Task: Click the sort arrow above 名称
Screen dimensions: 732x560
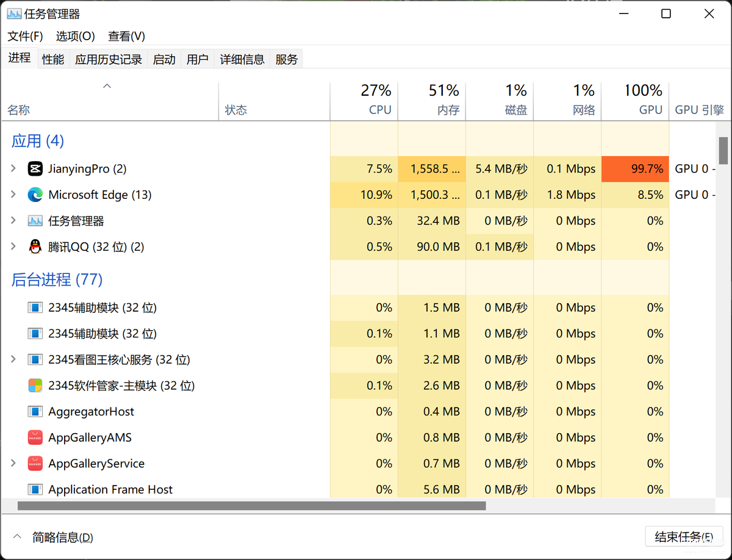Action: click(x=107, y=87)
